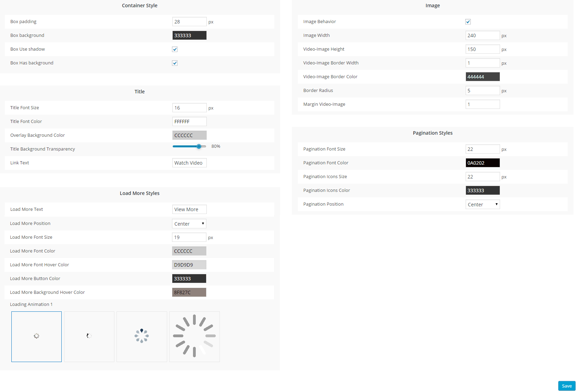The image size is (579, 392).
Task: Select the large gray spinner loading animation
Action: (194, 337)
